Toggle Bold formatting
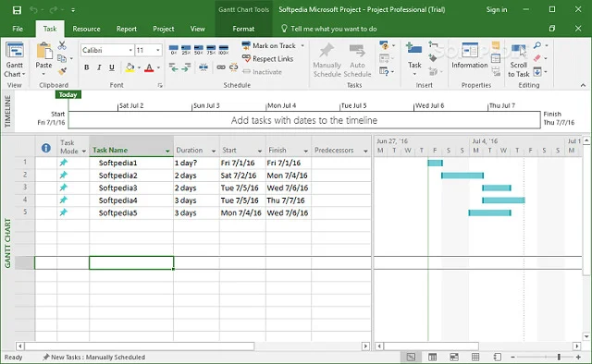 (87, 67)
